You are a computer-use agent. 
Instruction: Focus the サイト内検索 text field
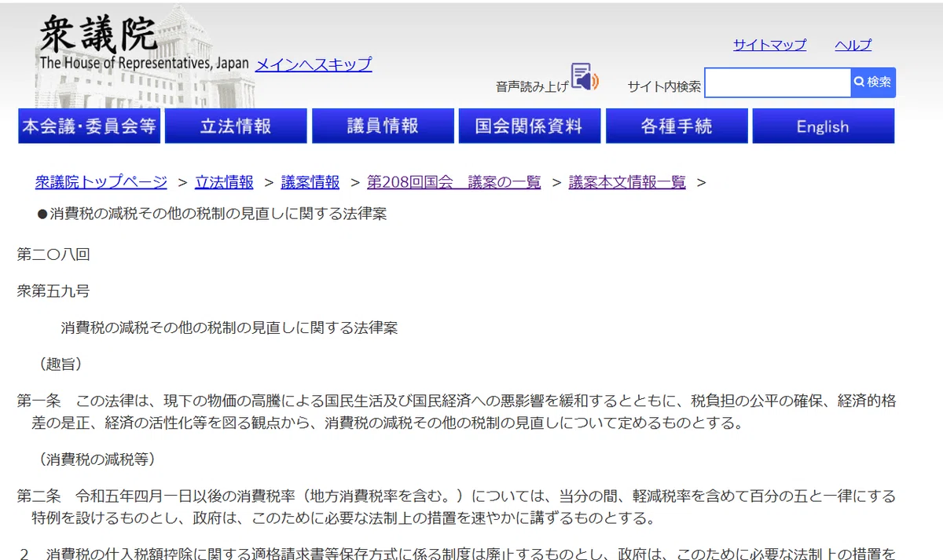tap(778, 82)
